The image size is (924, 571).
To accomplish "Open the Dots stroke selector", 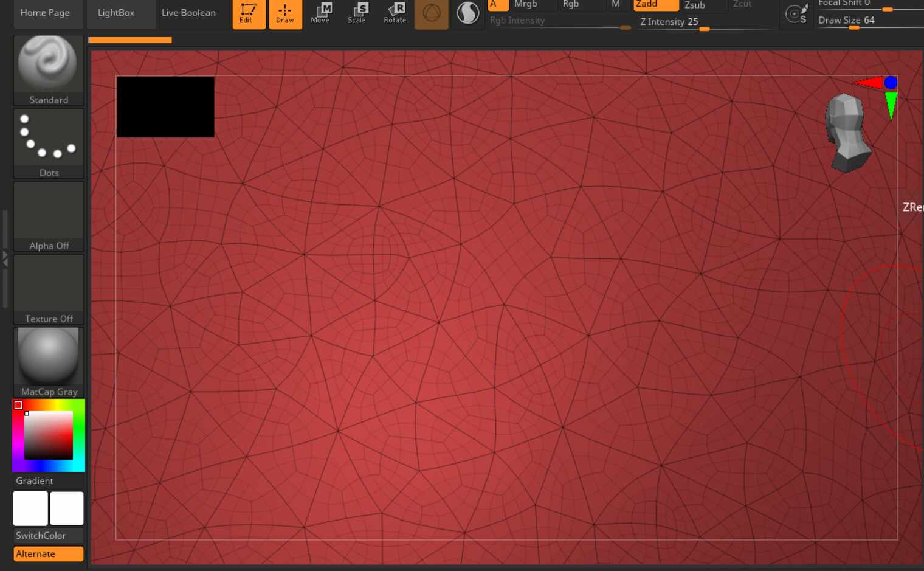I will click(49, 144).
